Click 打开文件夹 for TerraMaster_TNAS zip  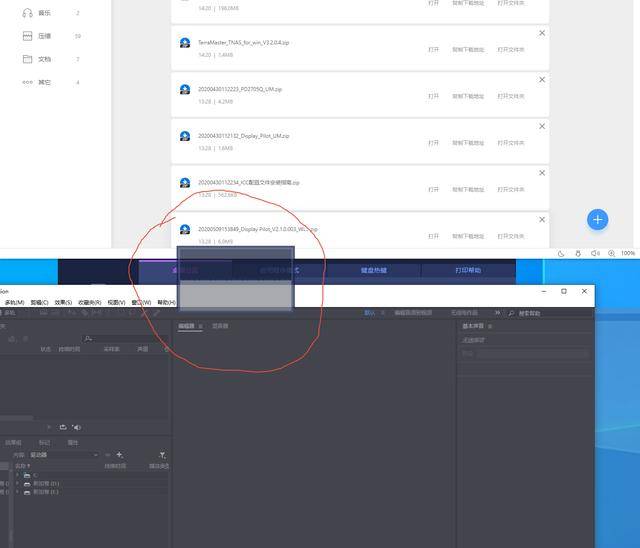pos(511,49)
